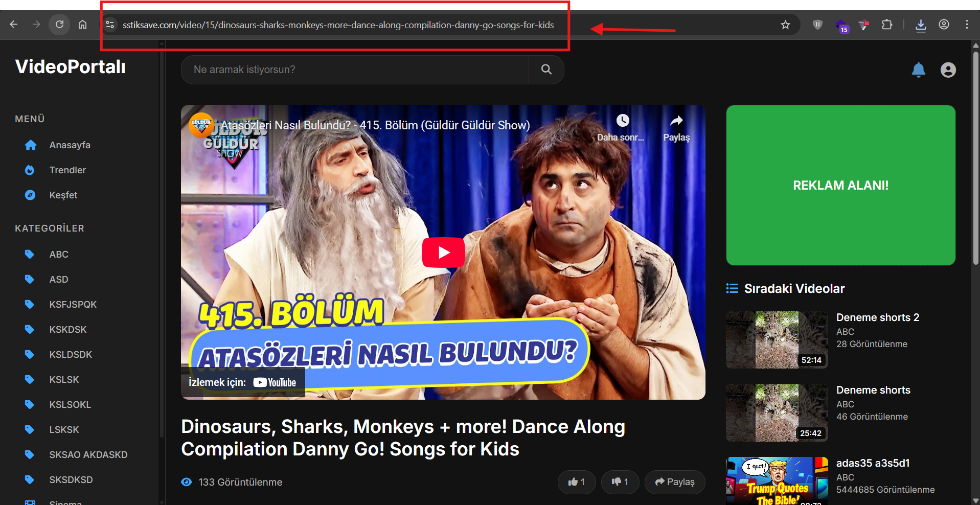Open Trendler from the sidebar
This screenshot has height=505, width=980.
click(x=67, y=170)
